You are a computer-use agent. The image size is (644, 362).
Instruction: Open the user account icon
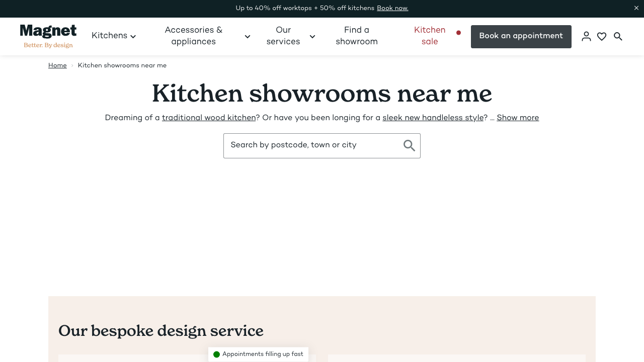586,36
